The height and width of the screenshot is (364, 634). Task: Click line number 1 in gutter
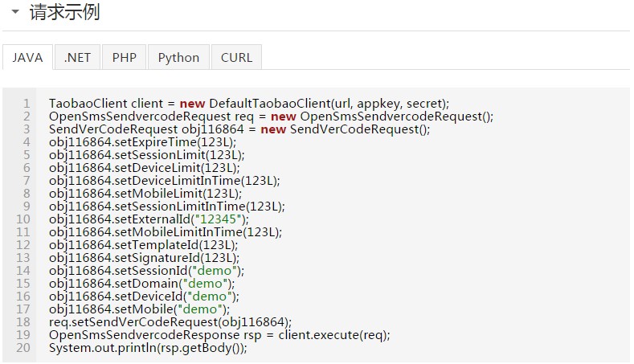click(x=27, y=104)
